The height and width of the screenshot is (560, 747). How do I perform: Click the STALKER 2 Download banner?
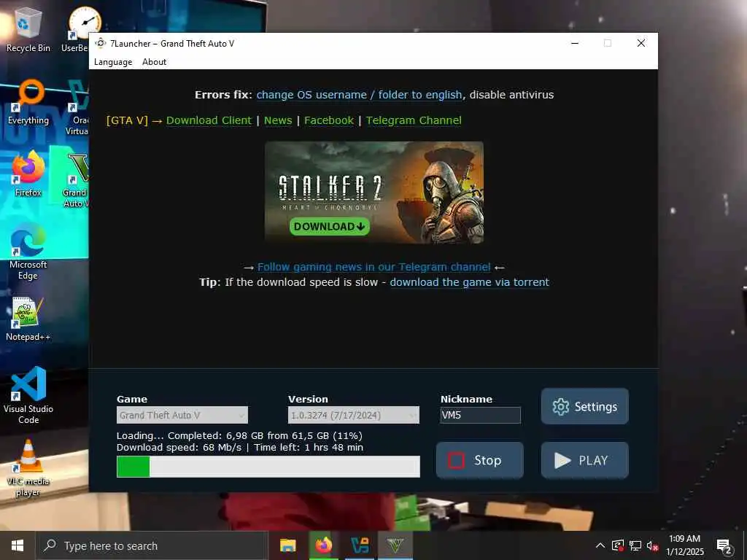pos(374,192)
